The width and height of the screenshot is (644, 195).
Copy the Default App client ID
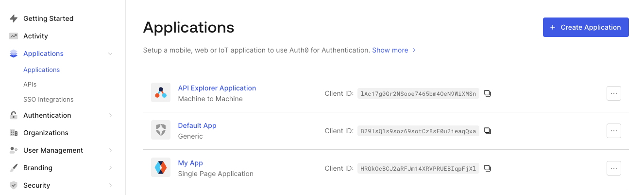coord(488,131)
